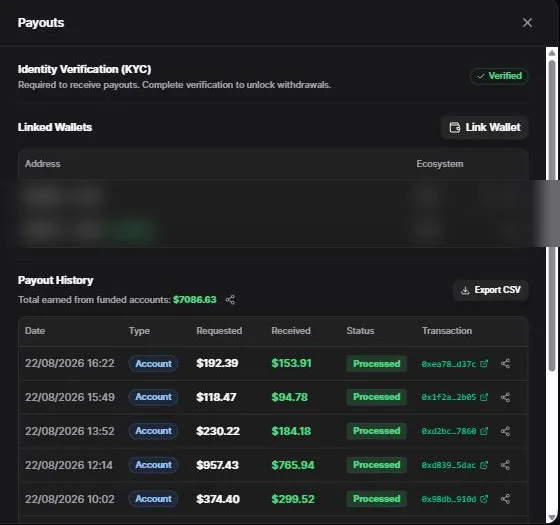
Task: Click the Type column header
Action: (x=139, y=331)
